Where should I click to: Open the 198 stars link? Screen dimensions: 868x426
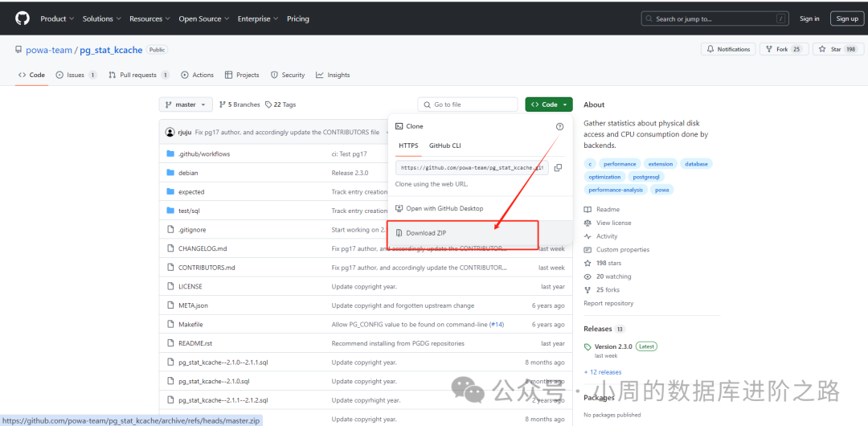point(602,263)
